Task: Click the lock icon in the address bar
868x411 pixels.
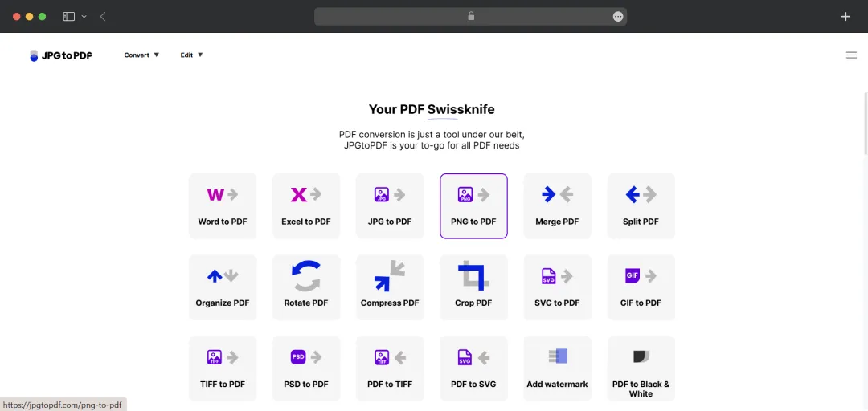Action: pos(471,17)
